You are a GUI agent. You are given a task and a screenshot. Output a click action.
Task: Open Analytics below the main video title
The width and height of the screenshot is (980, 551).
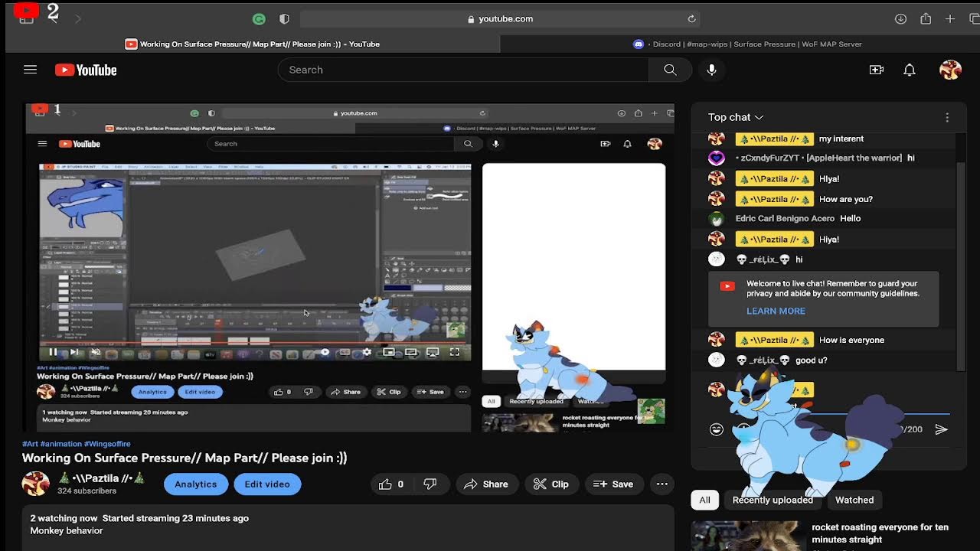coord(195,484)
